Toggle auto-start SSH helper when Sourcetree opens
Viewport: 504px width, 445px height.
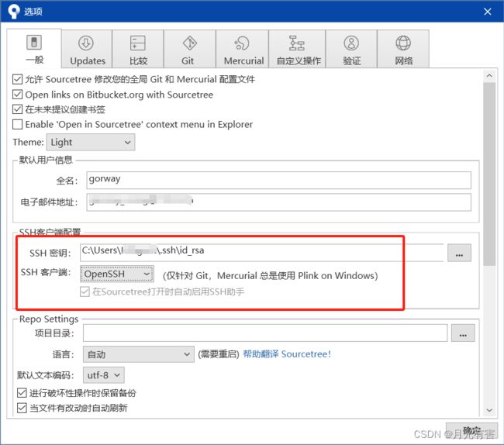85,291
